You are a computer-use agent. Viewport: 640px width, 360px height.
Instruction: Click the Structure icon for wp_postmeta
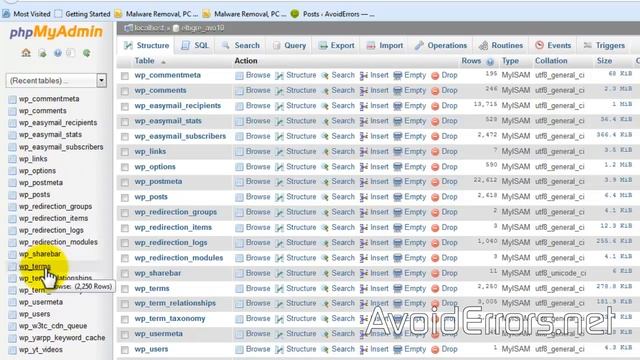(280, 182)
